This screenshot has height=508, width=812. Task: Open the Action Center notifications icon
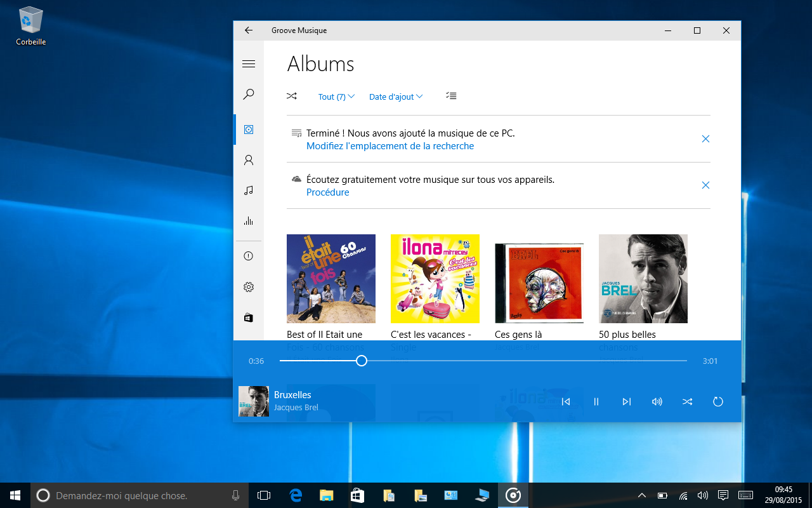pyautogui.click(x=723, y=495)
